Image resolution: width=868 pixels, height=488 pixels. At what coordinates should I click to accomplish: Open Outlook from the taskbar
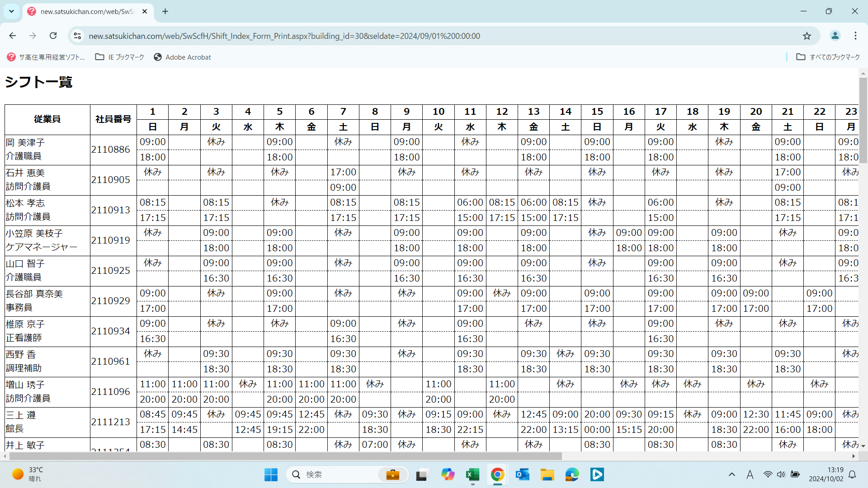522,474
